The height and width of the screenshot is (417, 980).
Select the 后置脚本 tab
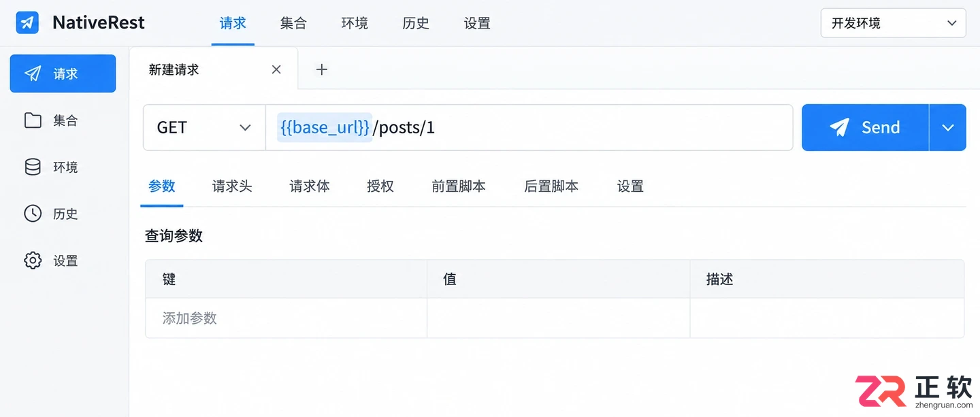pyautogui.click(x=551, y=186)
